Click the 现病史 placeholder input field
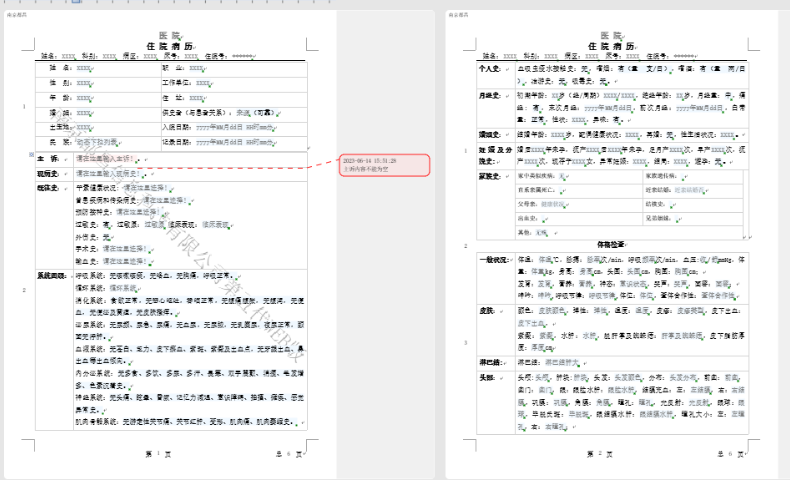Image resolution: width=790 pixels, height=480 pixels. coord(106,173)
